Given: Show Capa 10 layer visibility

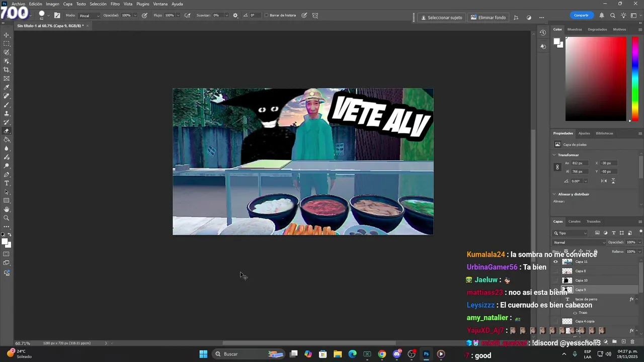Looking at the screenshot, I should click(x=555, y=280).
